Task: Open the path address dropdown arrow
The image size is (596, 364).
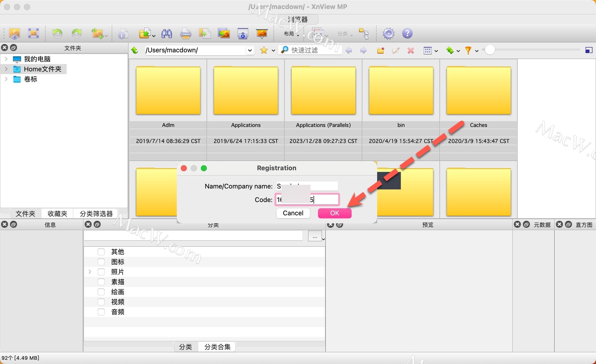Action: point(250,50)
